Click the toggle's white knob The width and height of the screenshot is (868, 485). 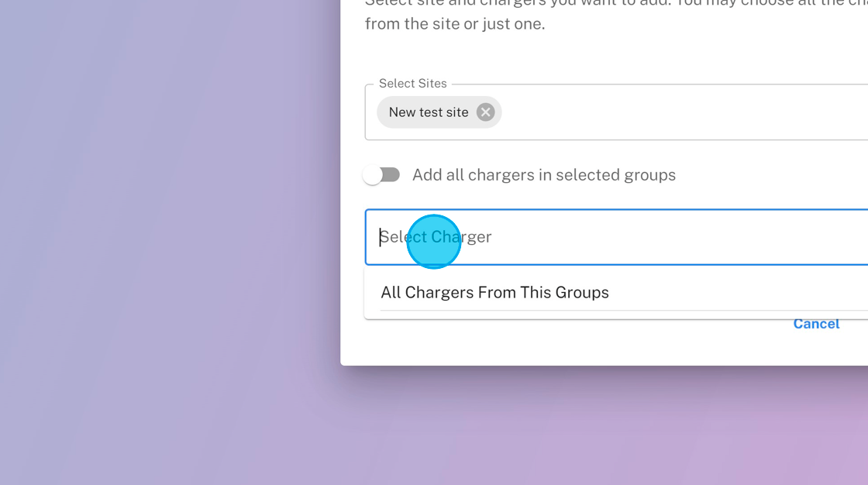373,176
